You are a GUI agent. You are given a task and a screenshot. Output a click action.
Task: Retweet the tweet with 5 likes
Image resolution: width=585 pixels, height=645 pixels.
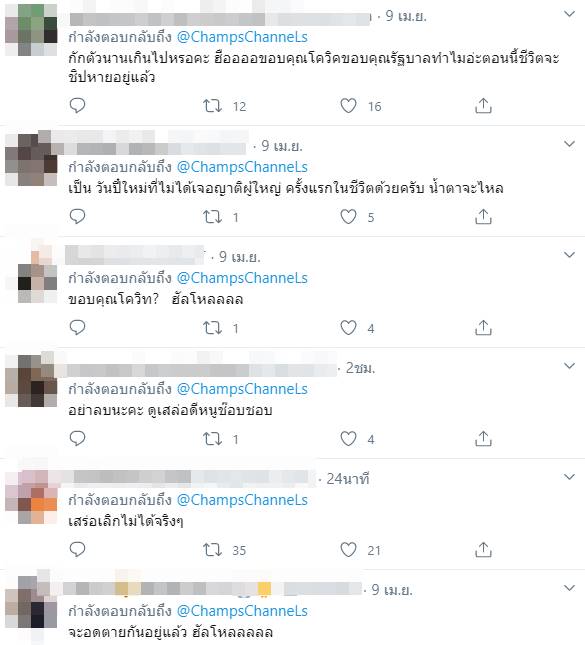click(212, 217)
